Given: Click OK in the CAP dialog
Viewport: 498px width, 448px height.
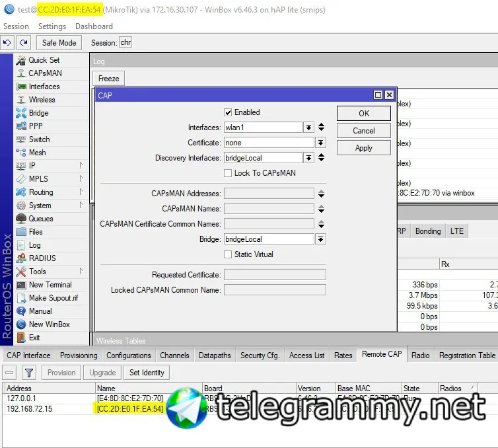Looking at the screenshot, I should [364, 114].
